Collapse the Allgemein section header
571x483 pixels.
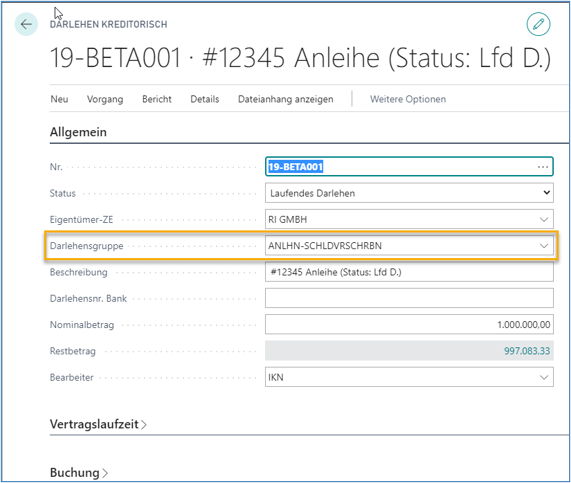78,132
